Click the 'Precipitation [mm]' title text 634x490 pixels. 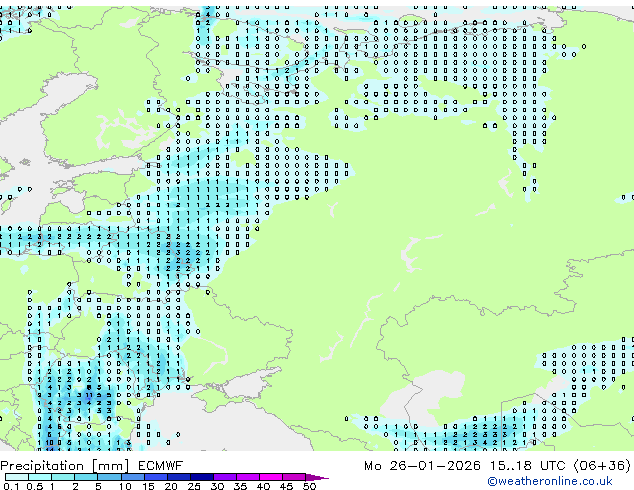click(65, 466)
